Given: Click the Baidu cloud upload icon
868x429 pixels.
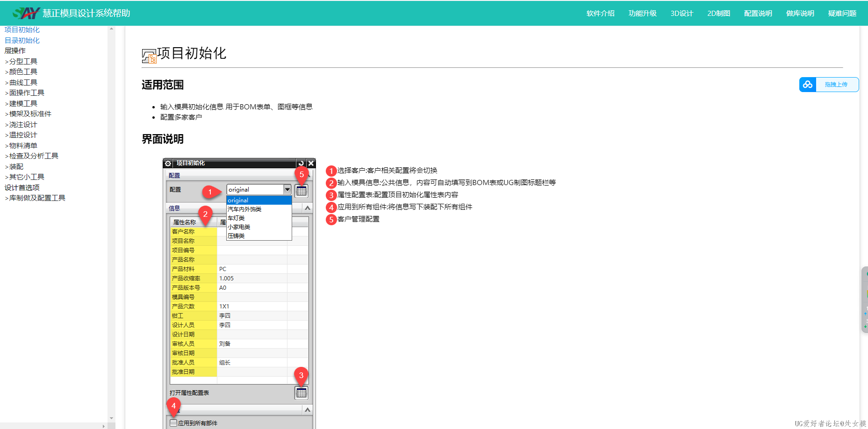Looking at the screenshot, I should 808,85.
